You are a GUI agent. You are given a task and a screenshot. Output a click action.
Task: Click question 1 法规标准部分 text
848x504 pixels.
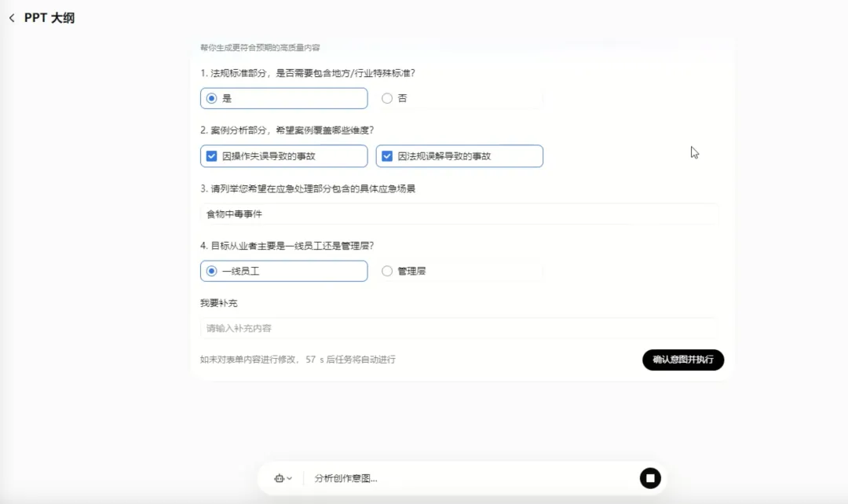click(308, 73)
